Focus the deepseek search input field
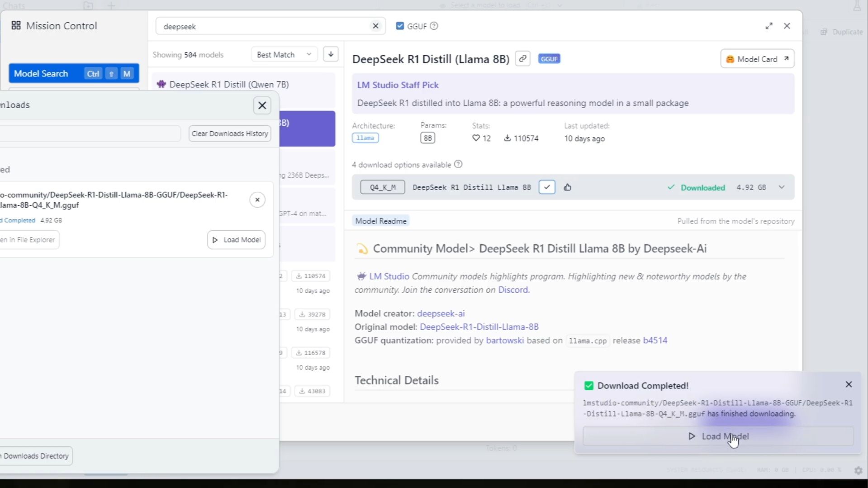This screenshot has width=868, height=488. click(265, 26)
